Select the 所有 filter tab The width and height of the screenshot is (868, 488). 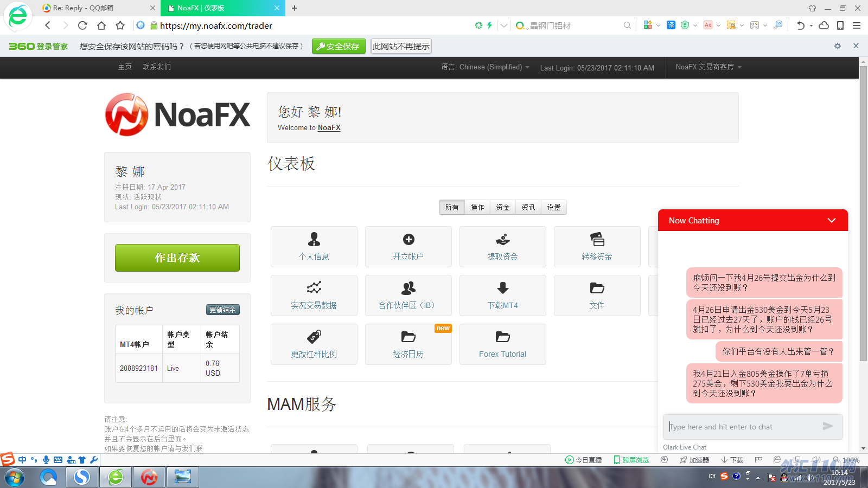(452, 207)
